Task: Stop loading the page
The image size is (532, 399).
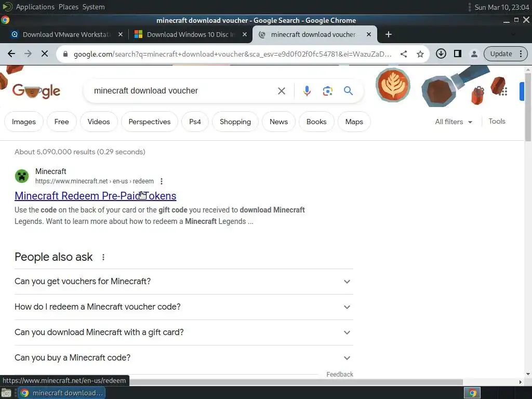Action: point(45,54)
